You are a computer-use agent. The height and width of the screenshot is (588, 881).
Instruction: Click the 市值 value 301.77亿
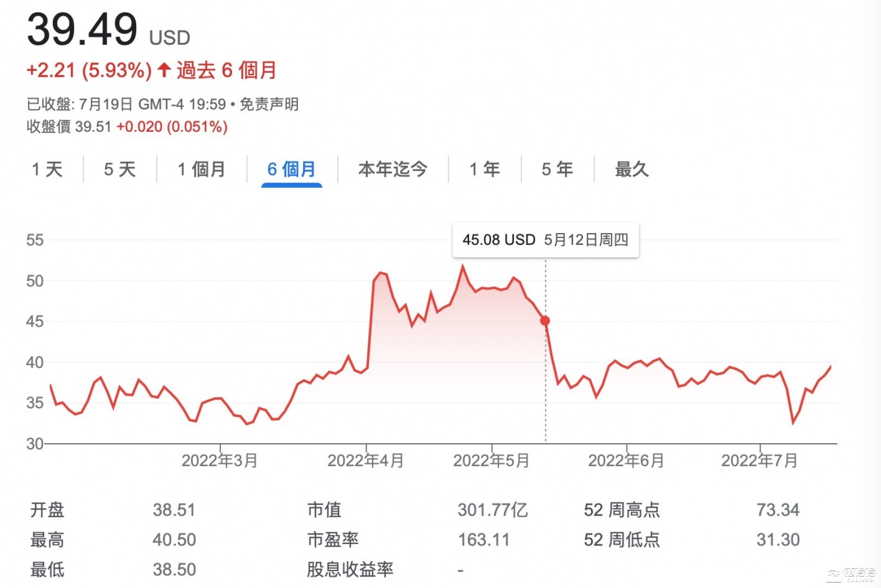[x=493, y=510]
